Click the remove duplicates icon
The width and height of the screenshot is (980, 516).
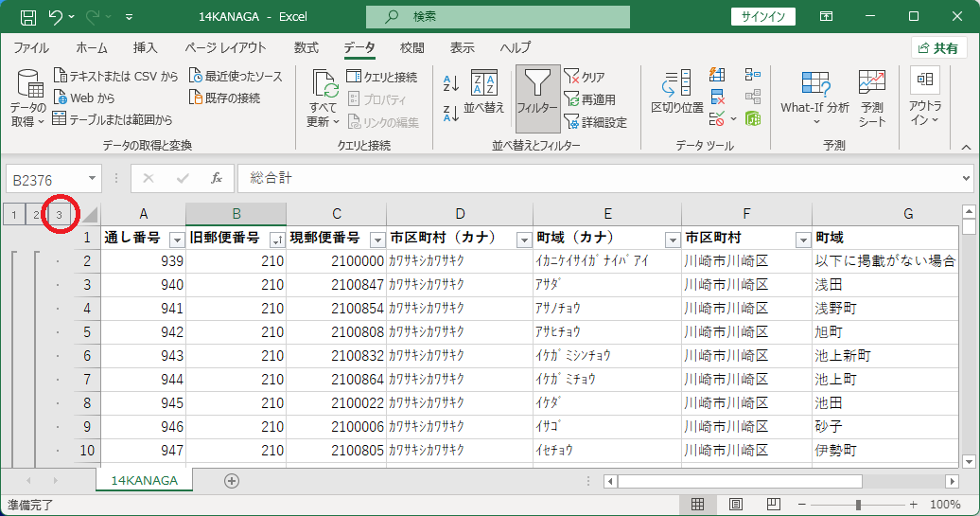tap(717, 97)
